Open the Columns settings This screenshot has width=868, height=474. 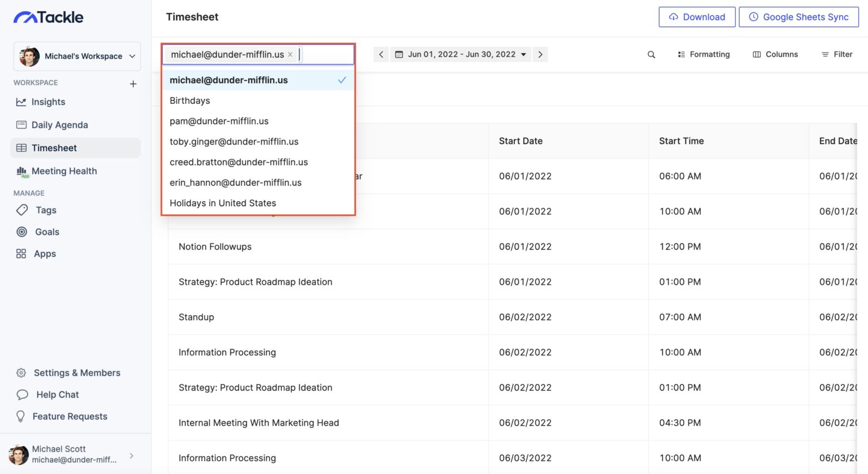point(775,55)
